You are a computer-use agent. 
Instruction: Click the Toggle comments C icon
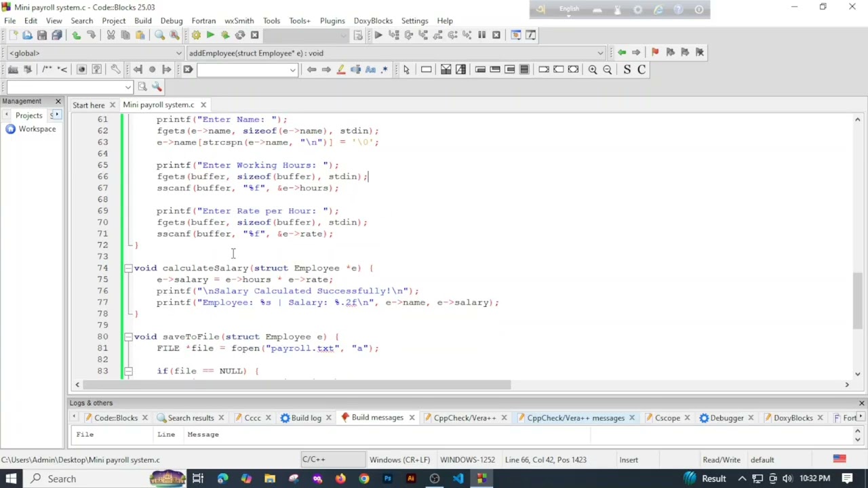tap(641, 69)
